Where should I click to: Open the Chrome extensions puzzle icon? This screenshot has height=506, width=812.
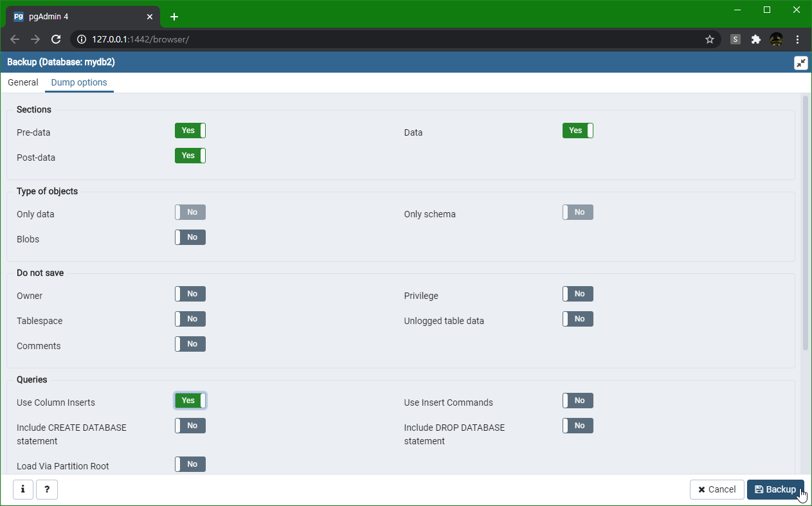coord(756,39)
